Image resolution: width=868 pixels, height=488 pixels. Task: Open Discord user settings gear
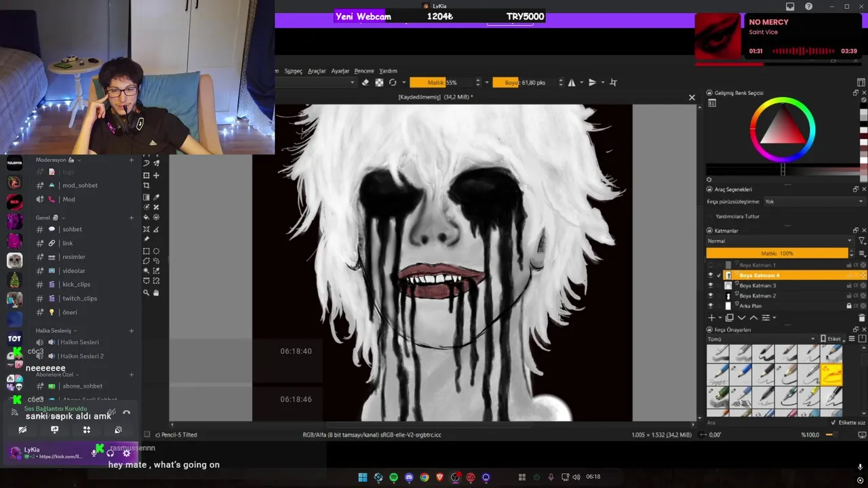coord(126,453)
